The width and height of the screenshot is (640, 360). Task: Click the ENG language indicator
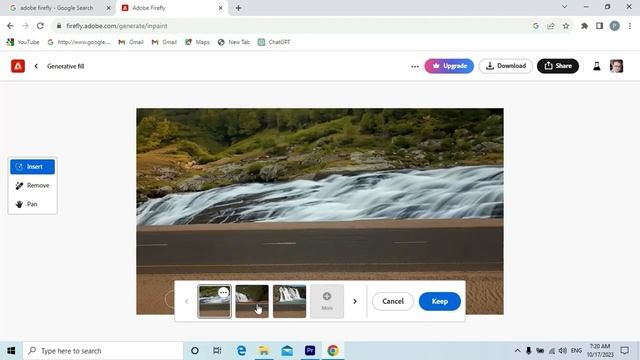click(576, 351)
